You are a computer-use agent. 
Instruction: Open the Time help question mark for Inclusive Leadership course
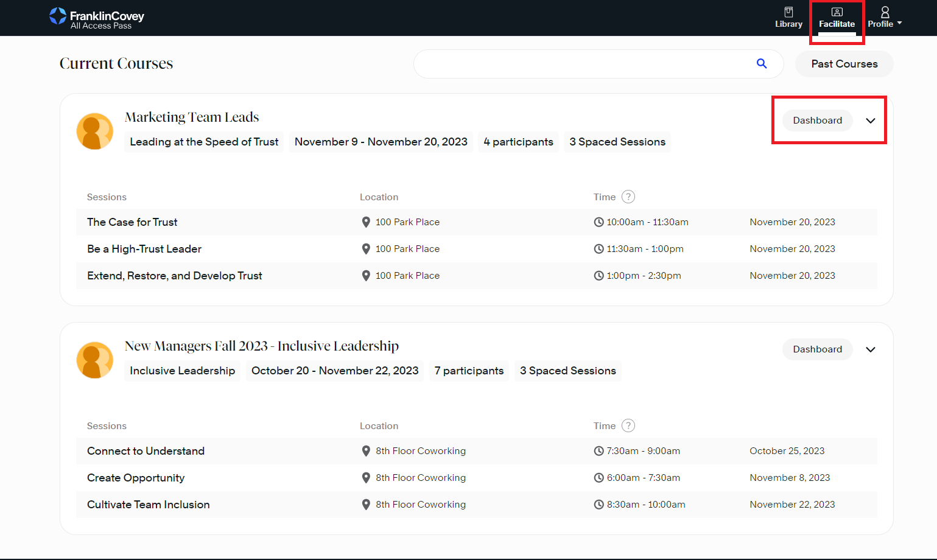tap(628, 425)
